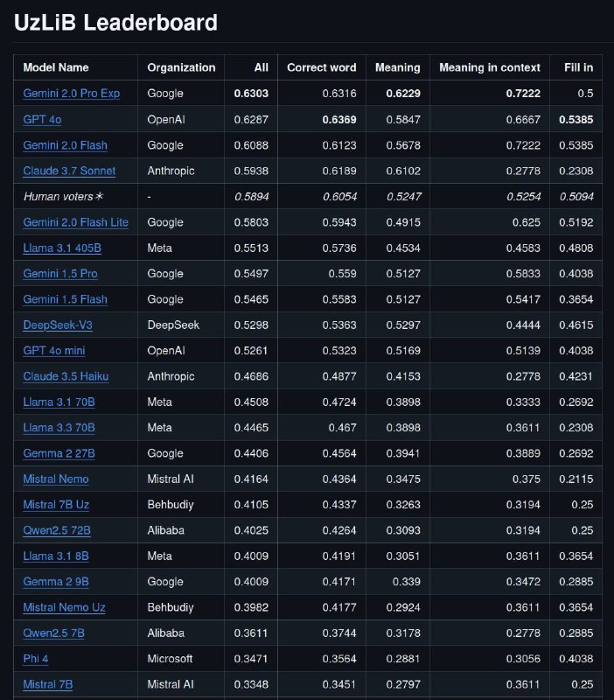Select the Microsoft organization cell
This screenshot has width=614, height=700.
tap(170, 659)
